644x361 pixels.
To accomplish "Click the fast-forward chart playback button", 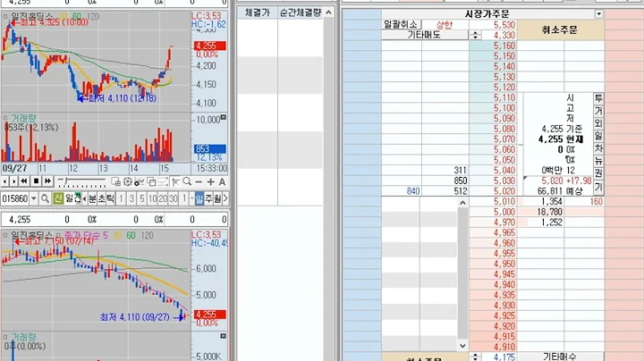I will [47, 180].
